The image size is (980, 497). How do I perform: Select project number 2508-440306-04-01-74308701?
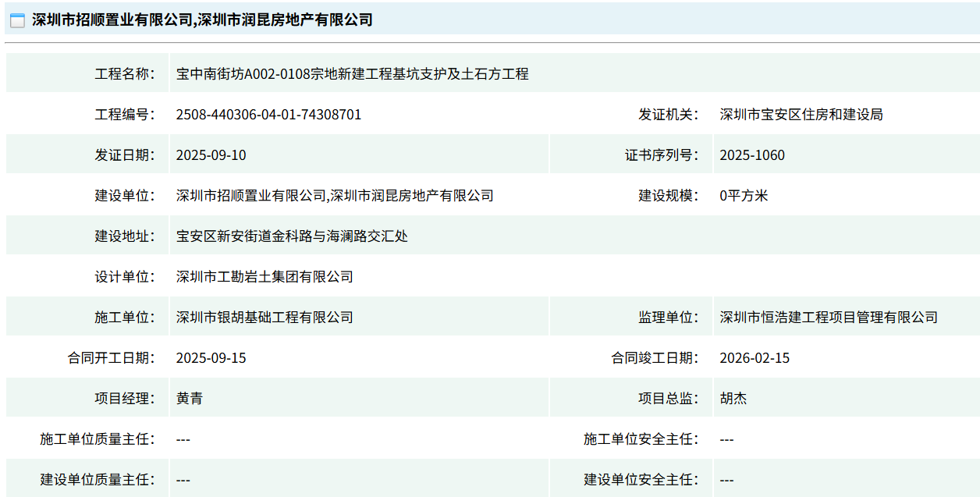[x=269, y=115]
